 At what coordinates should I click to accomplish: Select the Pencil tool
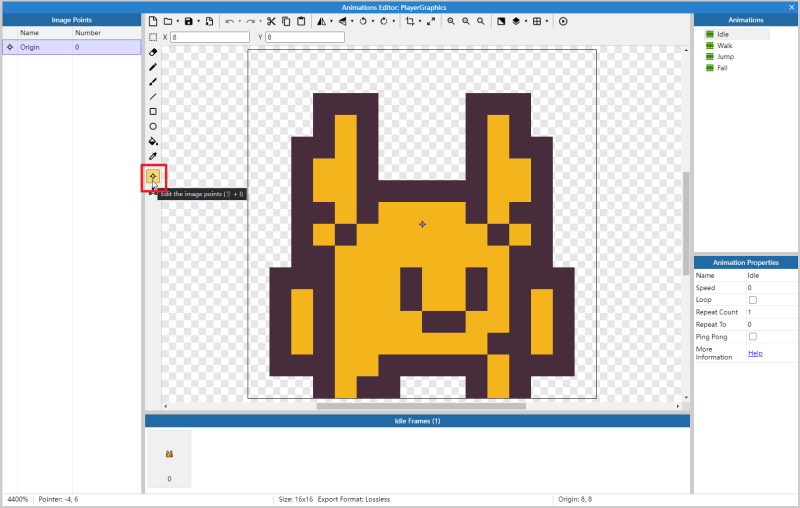[153, 67]
